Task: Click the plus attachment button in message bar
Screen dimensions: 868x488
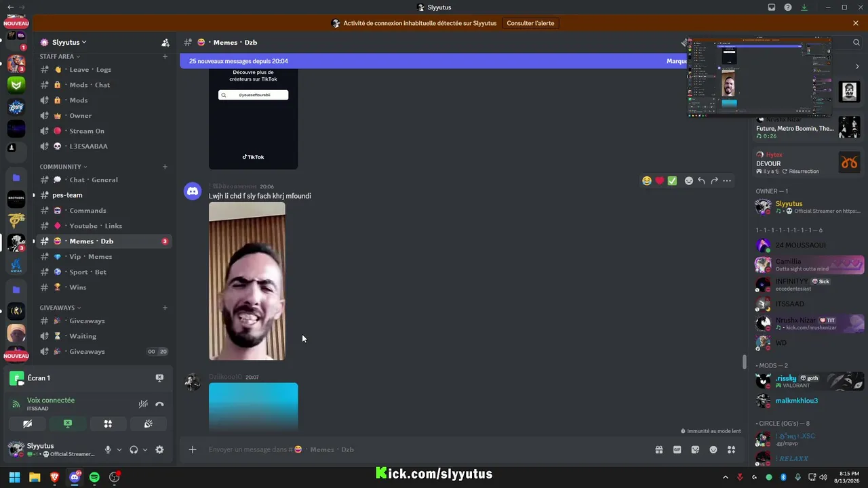Action: (x=193, y=449)
